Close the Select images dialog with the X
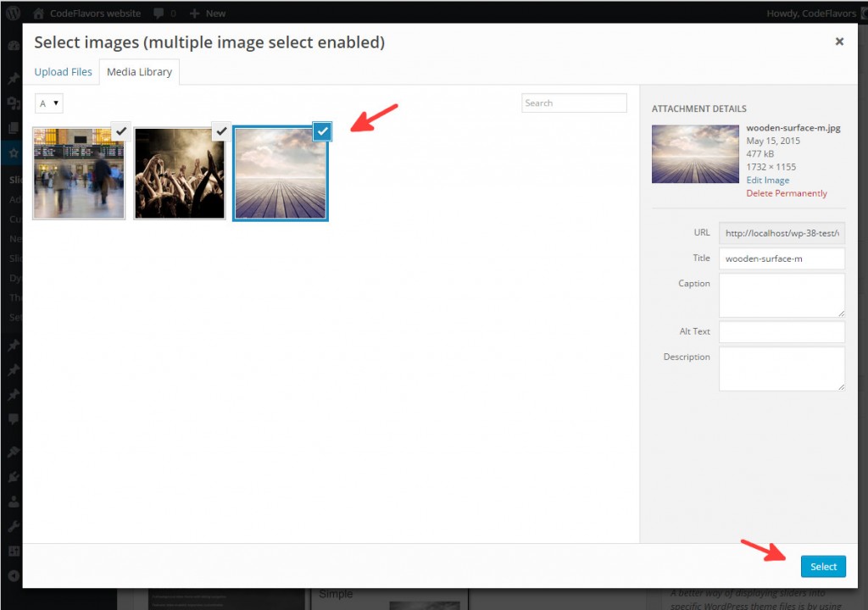The height and width of the screenshot is (610, 868). pyautogui.click(x=839, y=41)
